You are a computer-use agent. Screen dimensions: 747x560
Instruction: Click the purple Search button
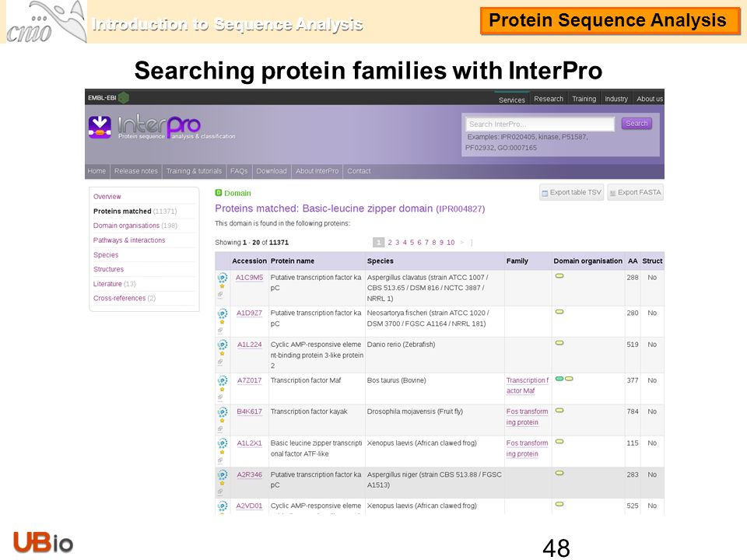pyautogui.click(x=637, y=124)
